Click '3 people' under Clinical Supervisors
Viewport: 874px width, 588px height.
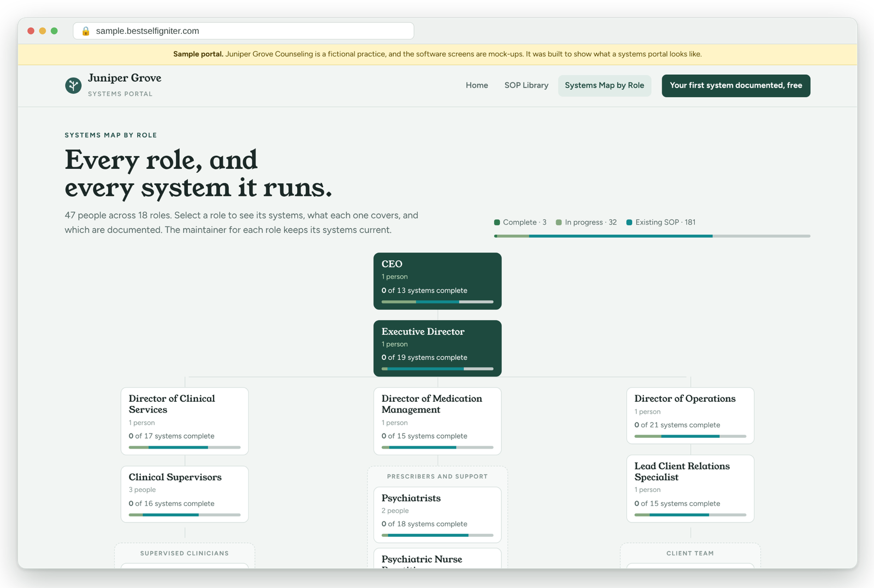(x=142, y=490)
